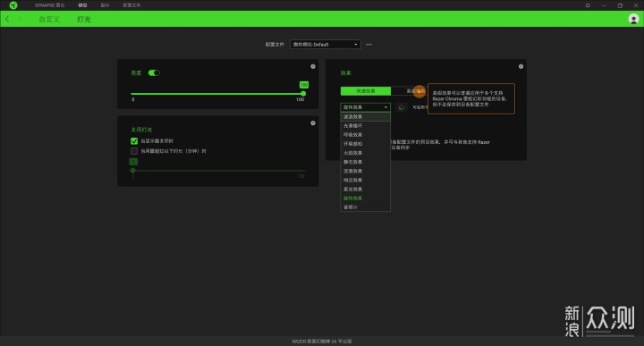Open the 配置文件 Default profile dropdown

[326, 45]
